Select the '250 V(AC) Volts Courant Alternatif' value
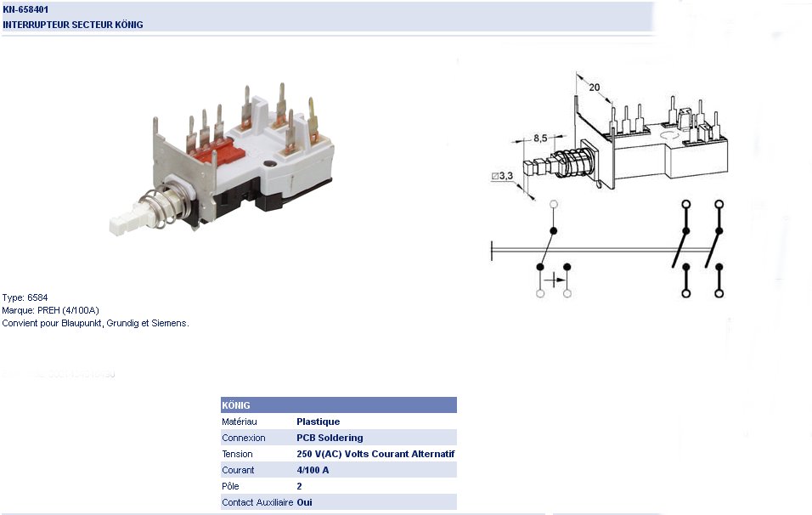Viewport: 812px width, 515px height. [x=375, y=454]
